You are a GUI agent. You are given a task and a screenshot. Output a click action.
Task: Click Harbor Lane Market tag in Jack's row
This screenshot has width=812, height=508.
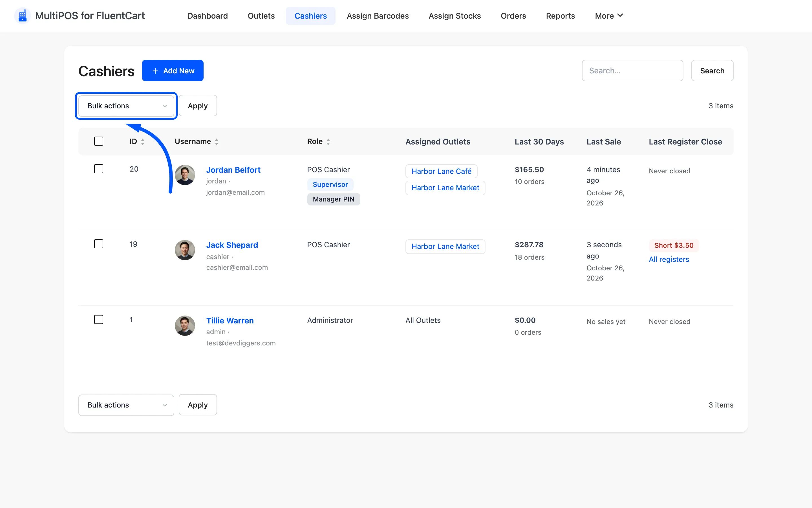tap(445, 247)
